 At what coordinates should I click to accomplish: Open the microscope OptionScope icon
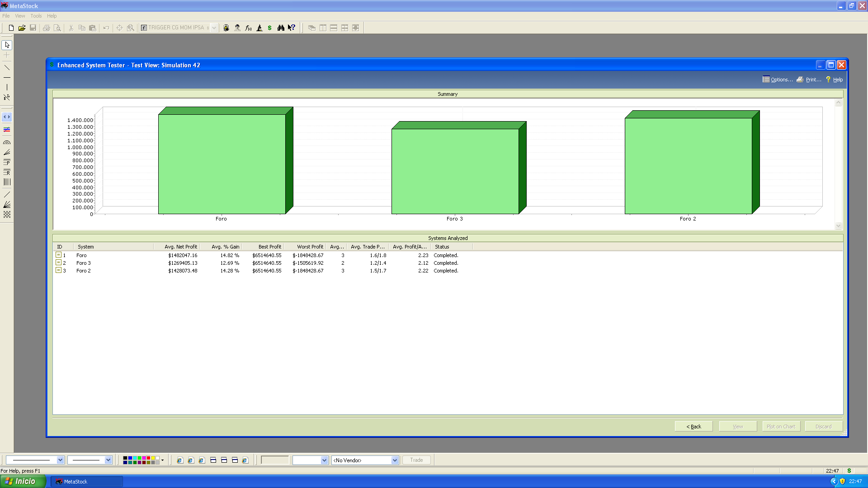pos(259,28)
